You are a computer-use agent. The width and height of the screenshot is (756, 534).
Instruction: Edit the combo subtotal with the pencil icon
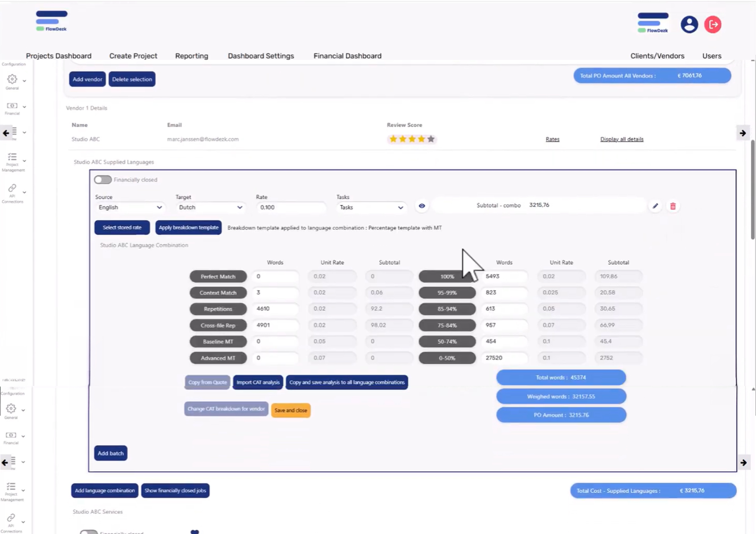pos(655,206)
